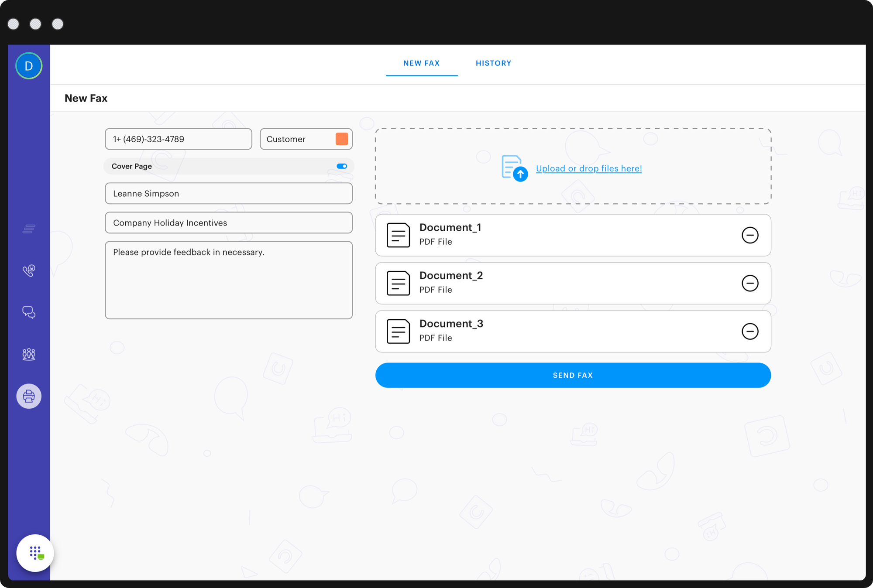Click the orange Customer color swatch
This screenshot has width=873, height=588.
(342, 139)
